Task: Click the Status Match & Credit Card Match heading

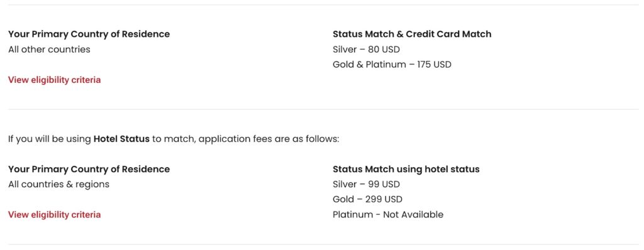Action: click(x=412, y=34)
